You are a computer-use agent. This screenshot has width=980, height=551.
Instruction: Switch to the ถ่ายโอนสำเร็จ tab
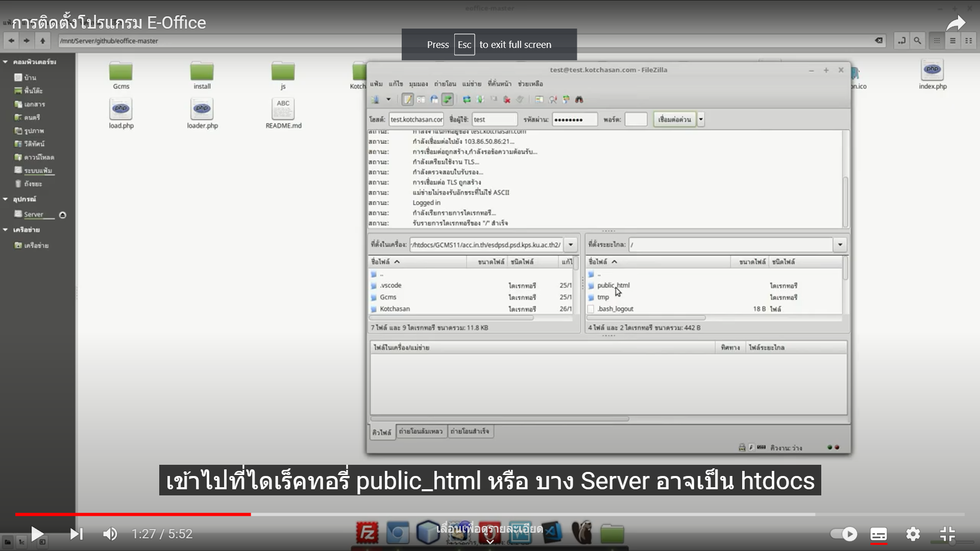point(470,432)
